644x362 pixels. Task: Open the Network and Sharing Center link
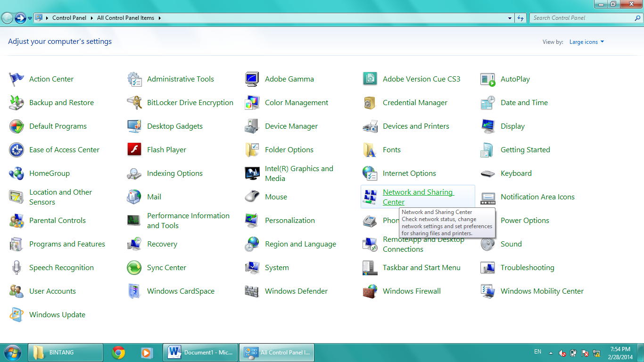418,197
